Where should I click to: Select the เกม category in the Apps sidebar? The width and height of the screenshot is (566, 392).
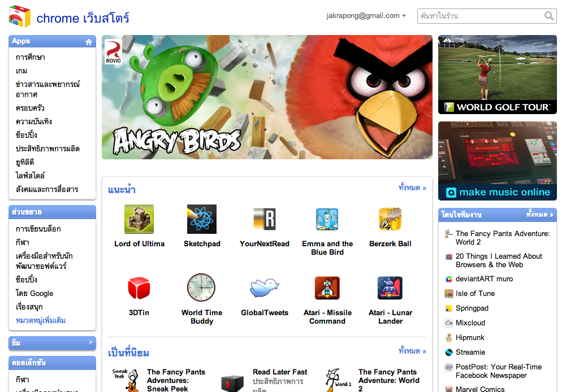[x=21, y=71]
